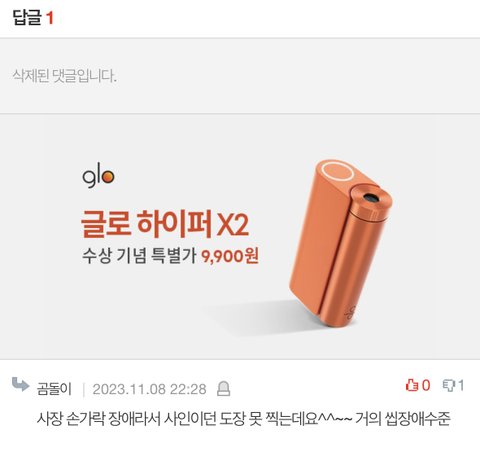Click the like count number 0
The width and height of the screenshot is (480, 452).
(426, 386)
